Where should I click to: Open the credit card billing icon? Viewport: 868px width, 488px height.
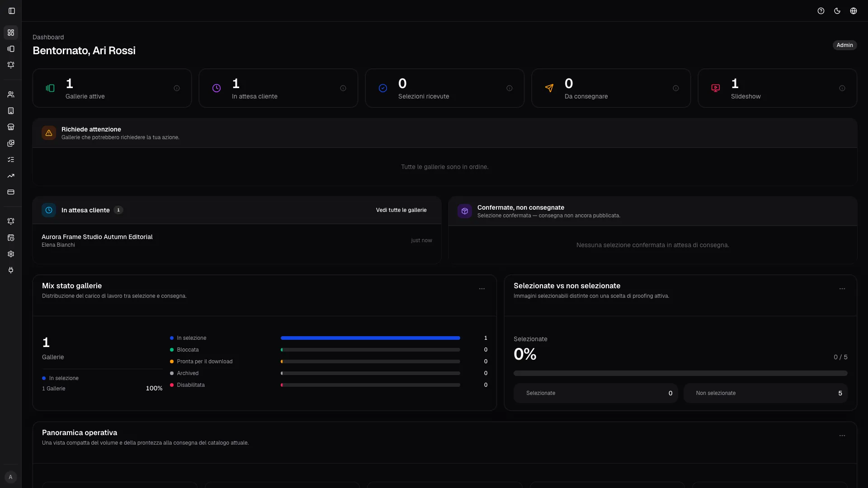(11, 192)
